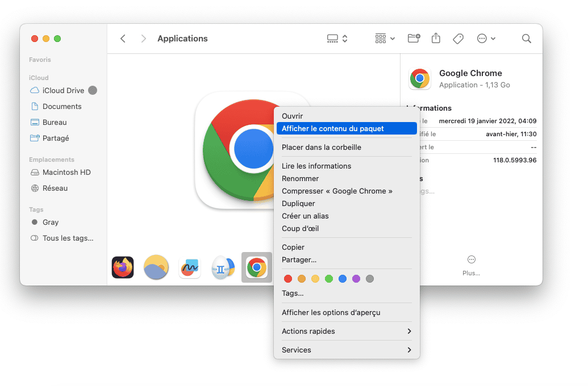Click the Applications window title
This screenshot has height=386, width=588.
pos(182,39)
